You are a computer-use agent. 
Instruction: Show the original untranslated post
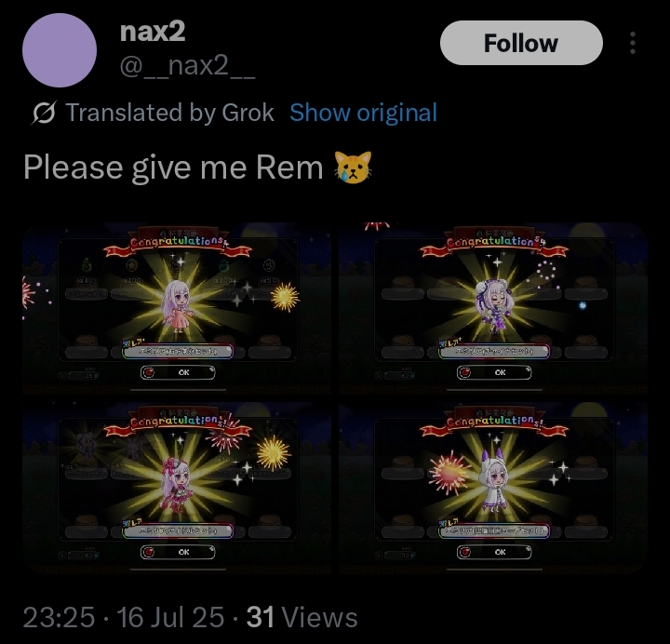[x=363, y=113]
